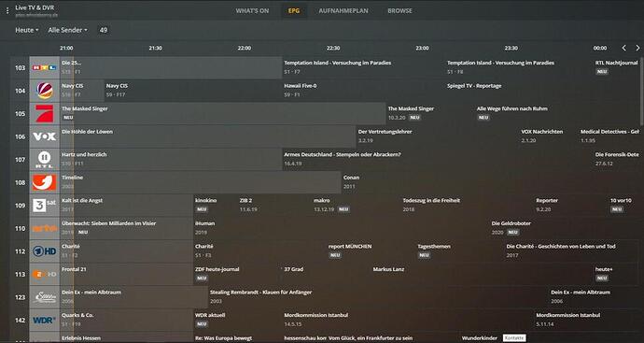Viewport: 644px width, 343px height.
Task: Open Die Geldroboter on arte
Action: (565, 228)
